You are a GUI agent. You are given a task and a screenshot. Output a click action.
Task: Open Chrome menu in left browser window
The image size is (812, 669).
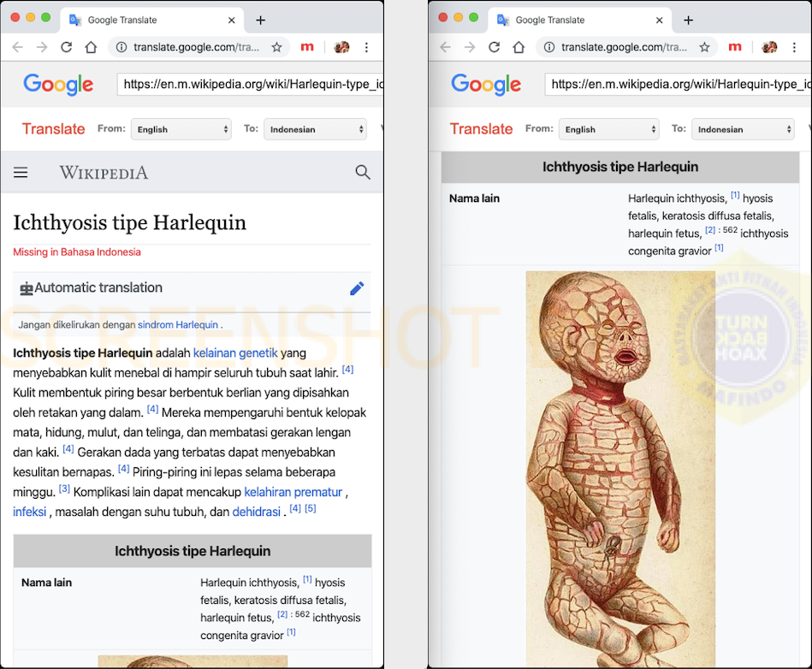(367, 47)
